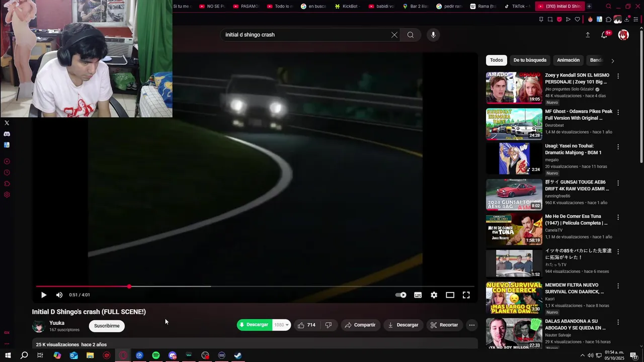This screenshot has width=644, height=362.
Task: Open YouTube upload/create icon
Action: [x=588, y=35]
